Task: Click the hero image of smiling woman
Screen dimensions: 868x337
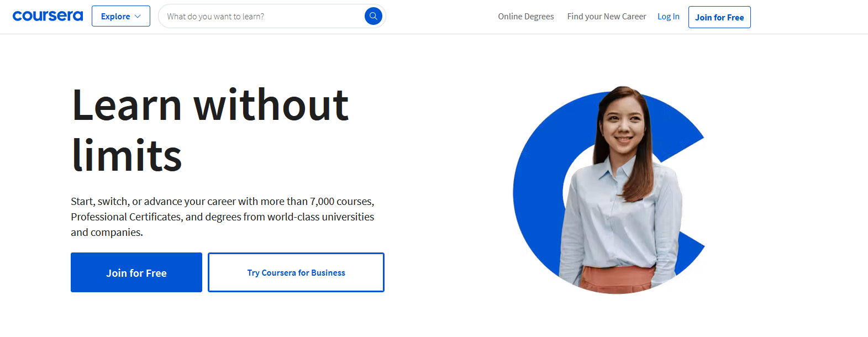Action: tap(610, 190)
